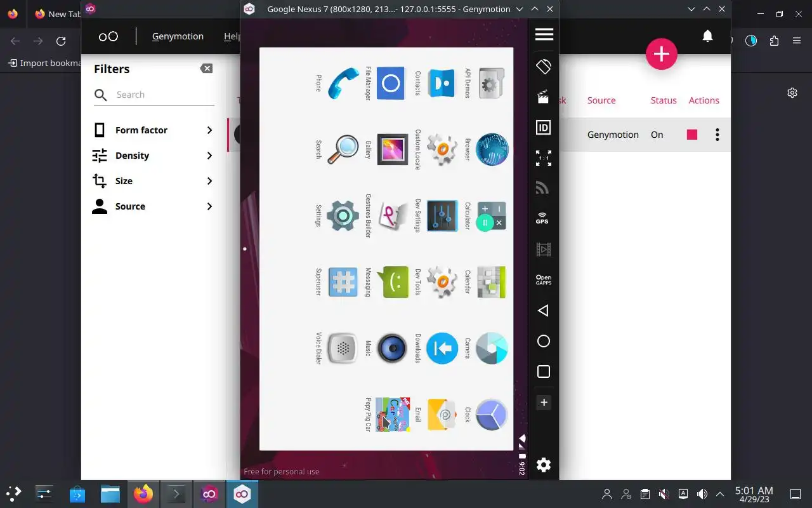Clear filters with the backspace icon
This screenshot has height=508, width=812.
[206, 69]
